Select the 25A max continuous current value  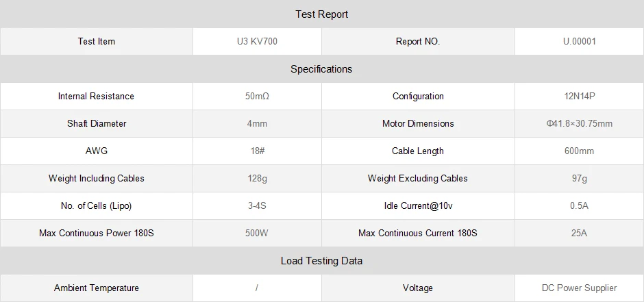click(579, 233)
